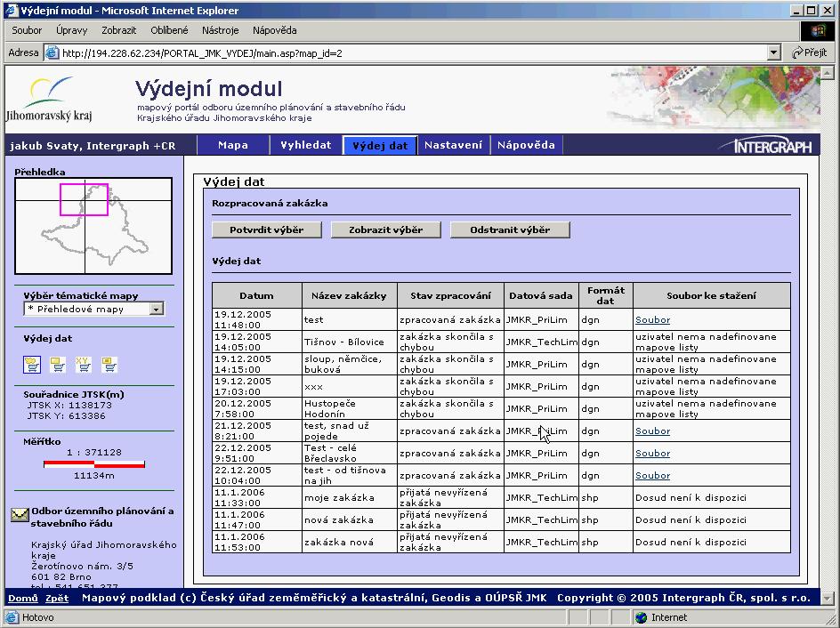Click the Odstranit výběr button
The height and width of the screenshot is (628, 840).
tap(510, 229)
